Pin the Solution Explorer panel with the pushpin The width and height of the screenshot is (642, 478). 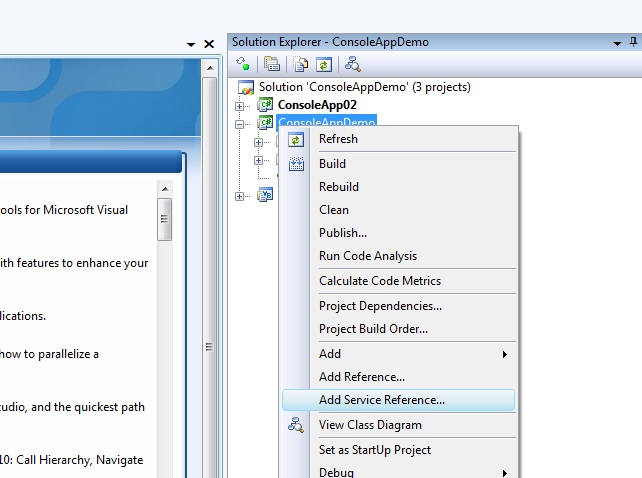[618, 42]
